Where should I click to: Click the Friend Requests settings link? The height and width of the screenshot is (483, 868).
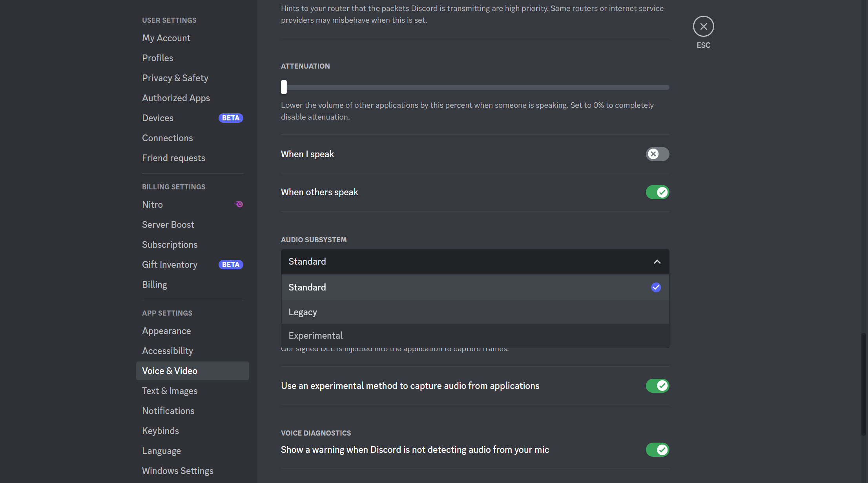pyautogui.click(x=173, y=158)
